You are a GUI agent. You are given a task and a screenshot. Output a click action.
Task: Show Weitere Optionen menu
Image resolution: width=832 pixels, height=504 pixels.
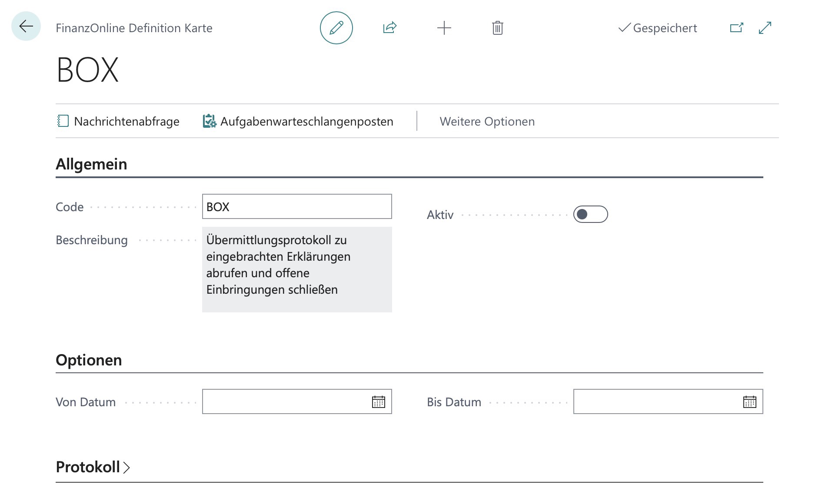(x=487, y=121)
